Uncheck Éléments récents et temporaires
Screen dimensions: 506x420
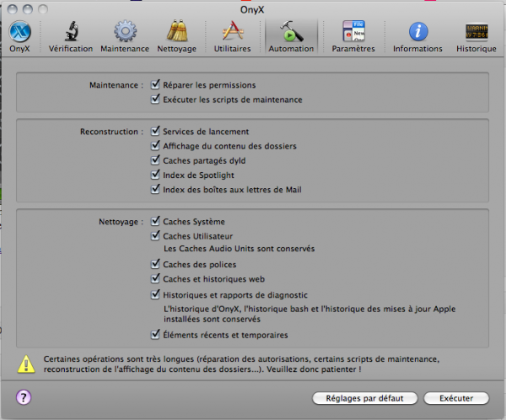tap(155, 335)
